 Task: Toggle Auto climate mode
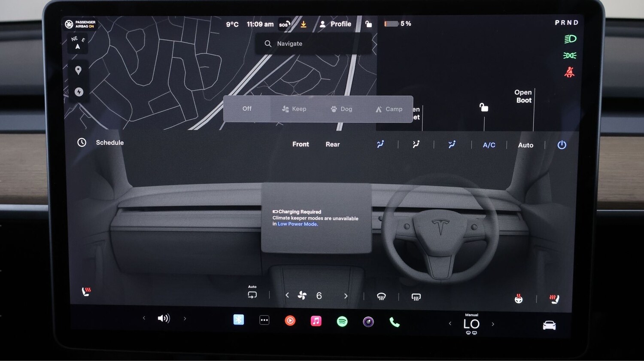[x=526, y=145]
